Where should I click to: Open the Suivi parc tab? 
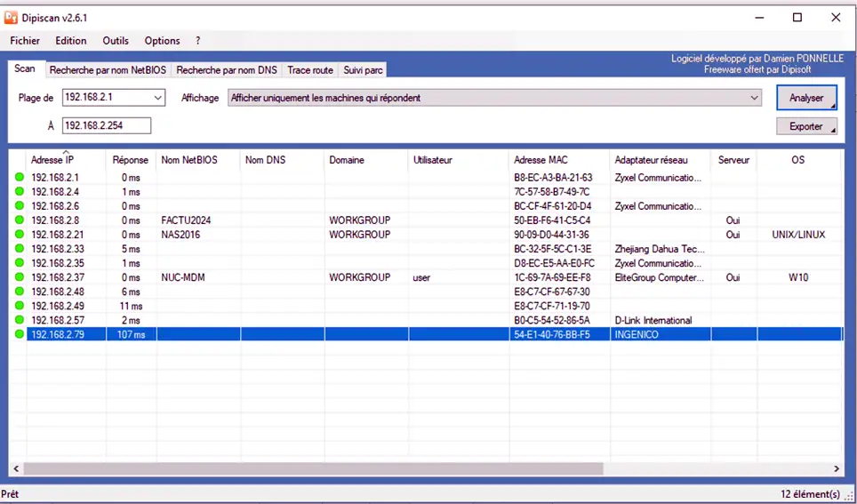[x=363, y=70]
